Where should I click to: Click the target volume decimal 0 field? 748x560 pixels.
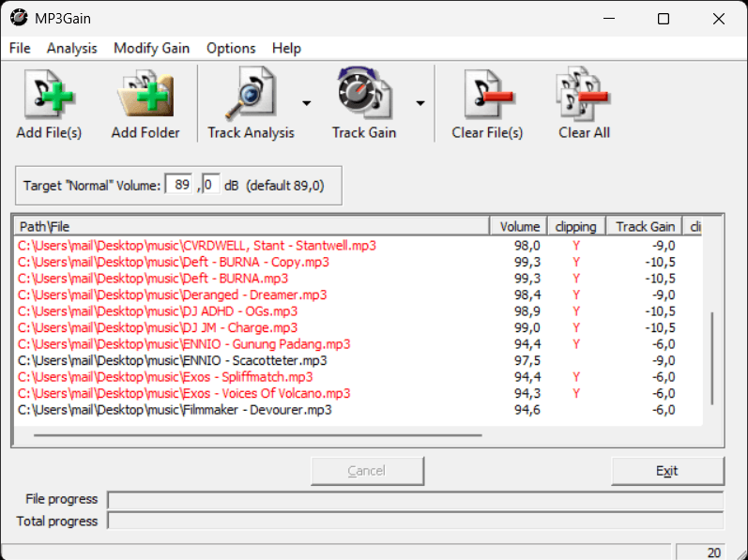coord(211,185)
